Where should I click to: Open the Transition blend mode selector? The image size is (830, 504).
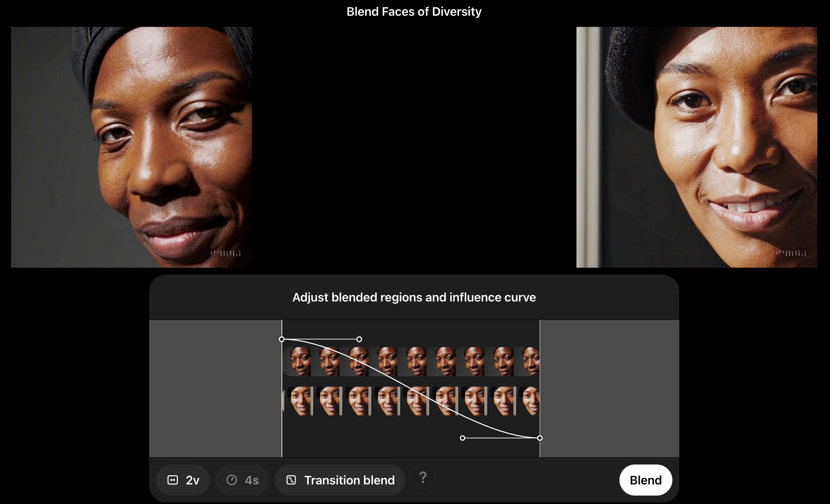(340, 480)
